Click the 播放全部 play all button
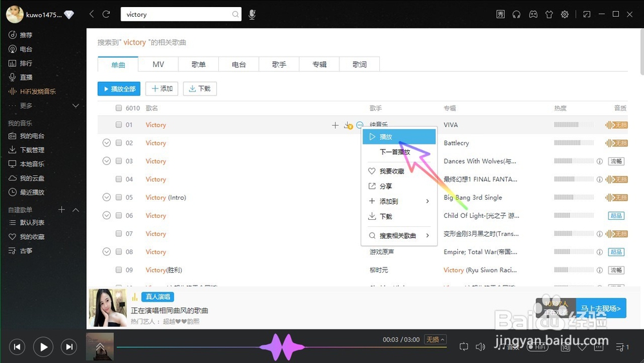 coord(118,89)
